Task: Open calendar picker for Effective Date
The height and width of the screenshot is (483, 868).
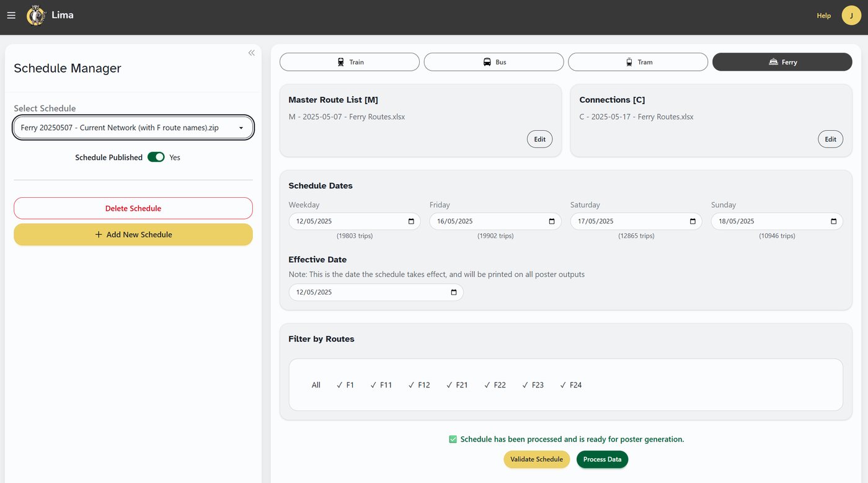Action: point(454,292)
